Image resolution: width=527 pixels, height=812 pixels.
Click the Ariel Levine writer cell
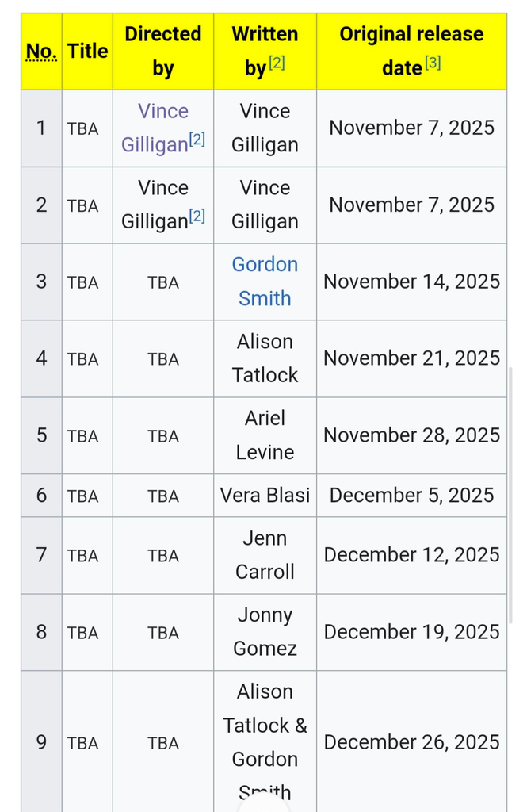265,435
